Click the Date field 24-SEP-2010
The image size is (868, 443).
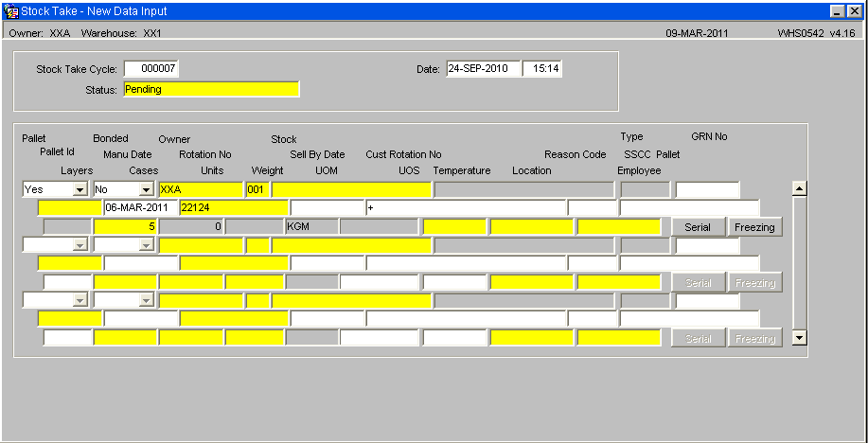coord(484,69)
